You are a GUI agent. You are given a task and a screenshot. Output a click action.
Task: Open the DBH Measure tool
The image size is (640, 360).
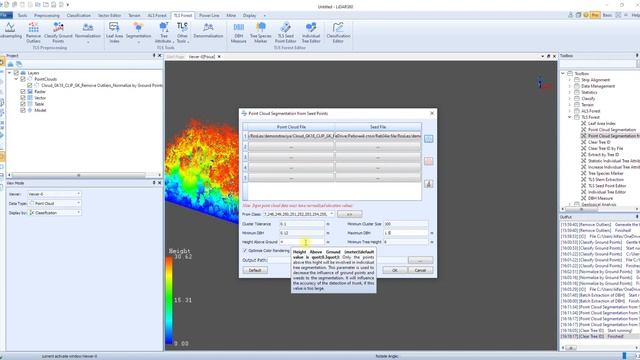pos(238,33)
